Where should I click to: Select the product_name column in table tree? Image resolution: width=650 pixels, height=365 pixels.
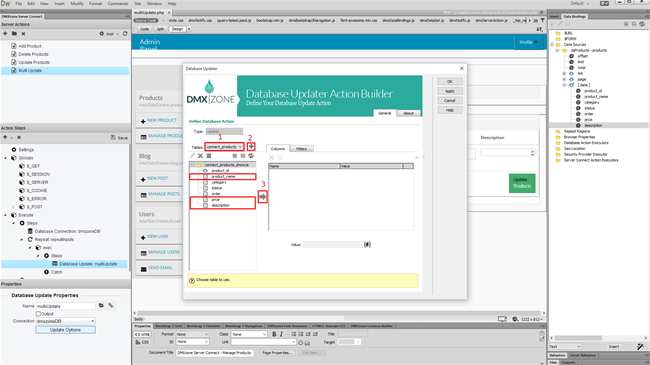point(223,177)
